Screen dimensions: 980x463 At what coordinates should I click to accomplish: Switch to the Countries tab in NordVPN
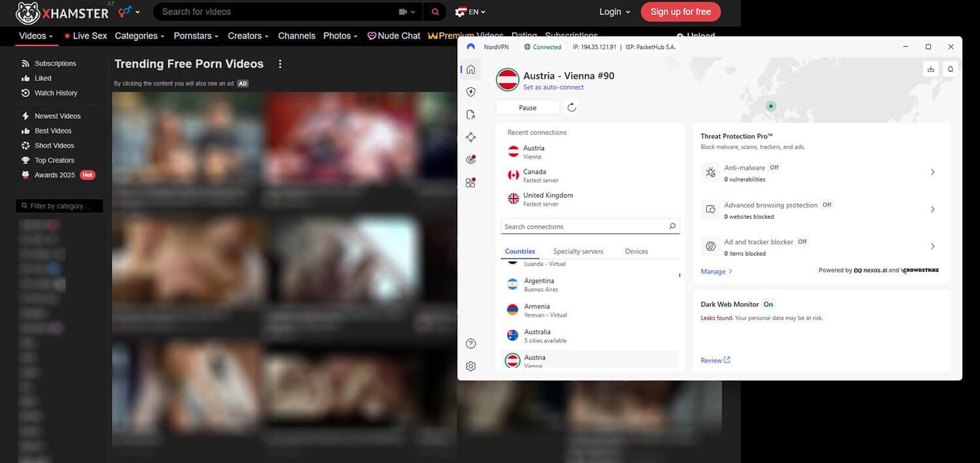(520, 251)
